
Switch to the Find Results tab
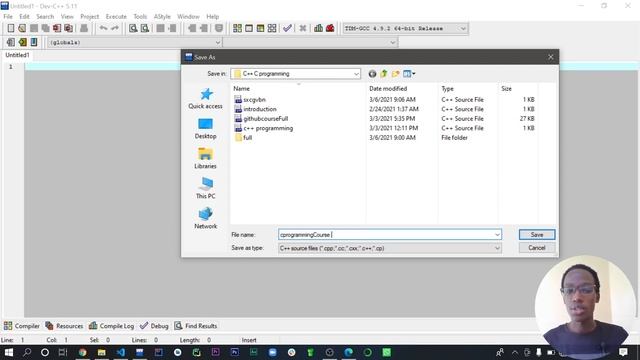coord(196,326)
